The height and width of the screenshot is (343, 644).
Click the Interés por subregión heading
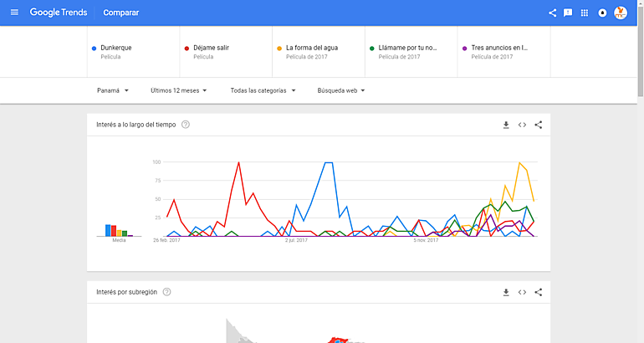(x=126, y=292)
